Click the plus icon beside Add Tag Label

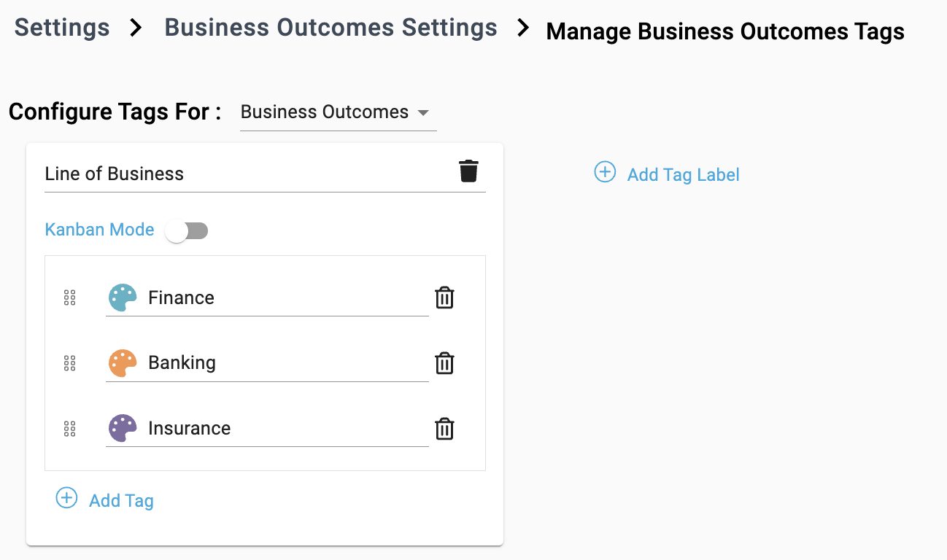point(605,172)
